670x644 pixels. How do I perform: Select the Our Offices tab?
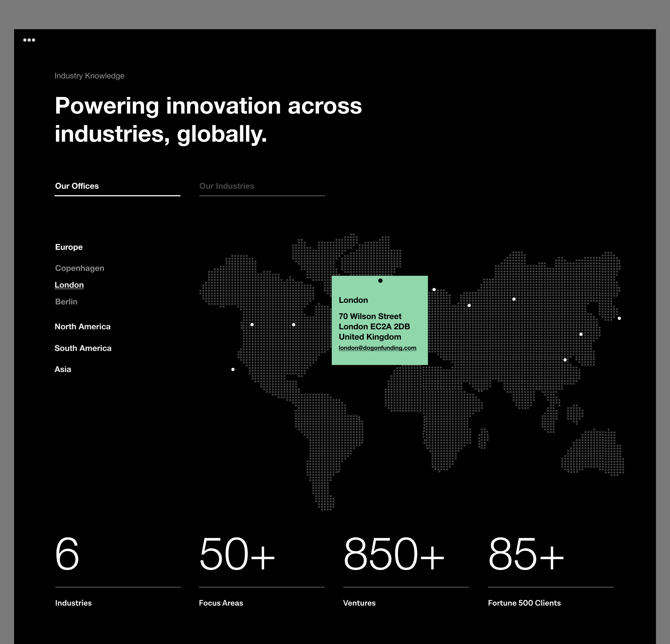pos(77,186)
